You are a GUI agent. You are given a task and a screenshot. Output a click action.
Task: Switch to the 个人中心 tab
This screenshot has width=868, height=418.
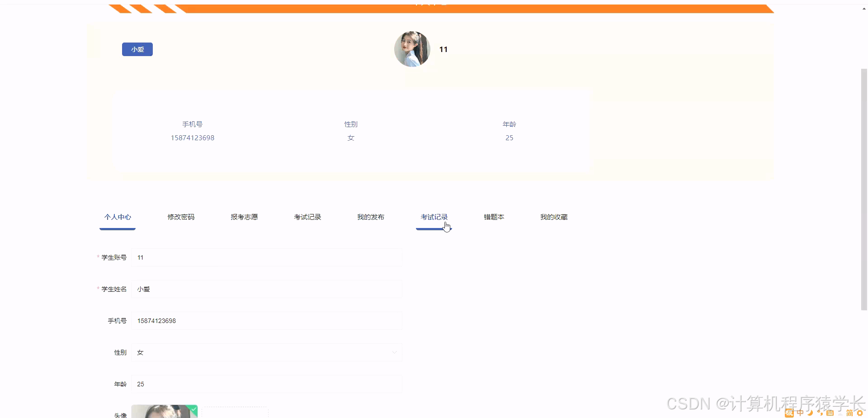pyautogui.click(x=118, y=217)
